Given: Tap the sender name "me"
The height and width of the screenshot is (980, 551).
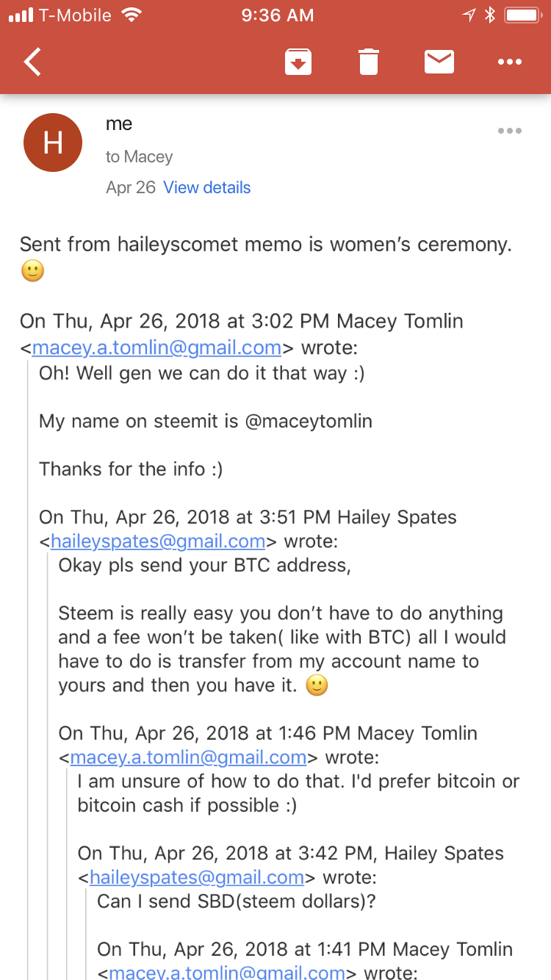Looking at the screenshot, I should point(119,124).
